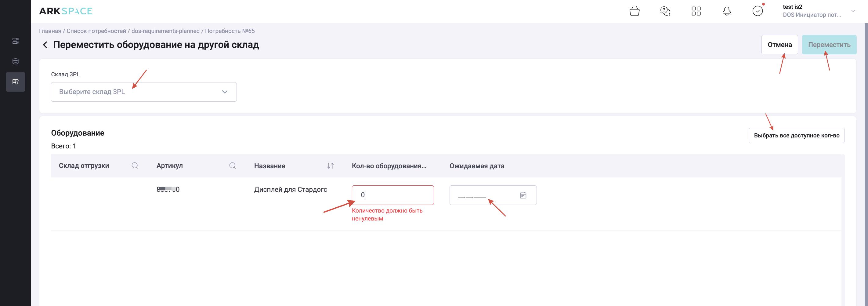Viewport: 868px width, 306px height.
Task: Open the shopping basket icon
Action: [x=634, y=11]
